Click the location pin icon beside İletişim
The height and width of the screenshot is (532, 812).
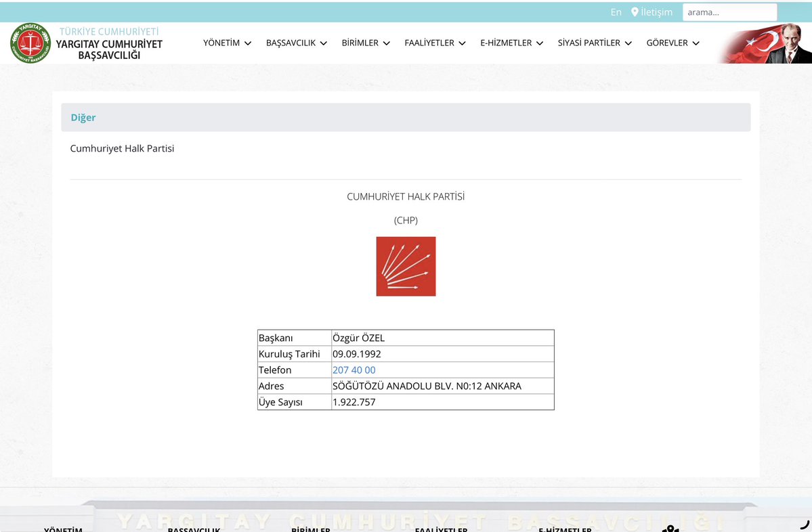point(635,12)
